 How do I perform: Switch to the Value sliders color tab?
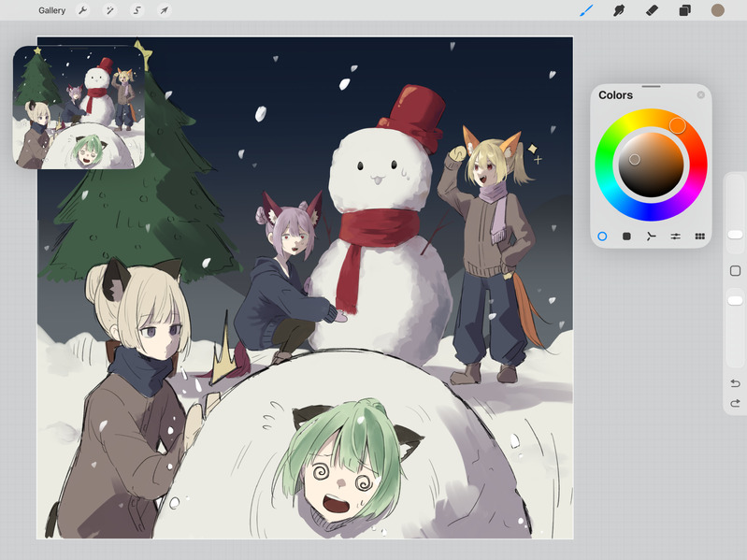[x=676, y=237]
